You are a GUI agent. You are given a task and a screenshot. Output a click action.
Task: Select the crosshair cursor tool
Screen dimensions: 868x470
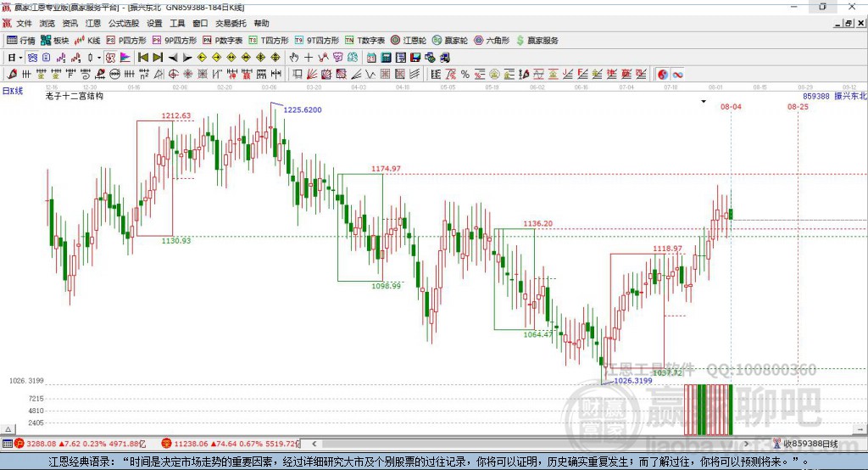point(309,57)
